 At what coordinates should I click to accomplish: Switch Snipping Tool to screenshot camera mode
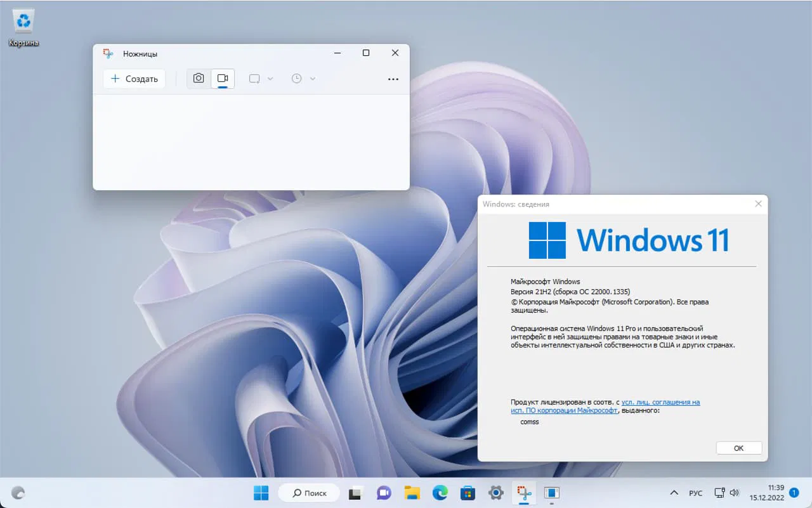[x=199, y=79]
